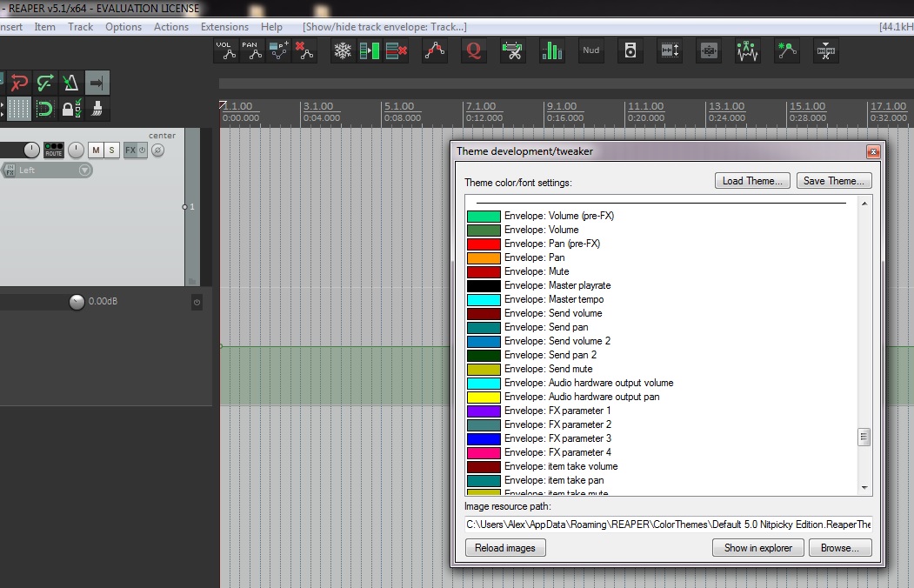
Task: Click the green render tracks icon
Action: tap(370, 51)
